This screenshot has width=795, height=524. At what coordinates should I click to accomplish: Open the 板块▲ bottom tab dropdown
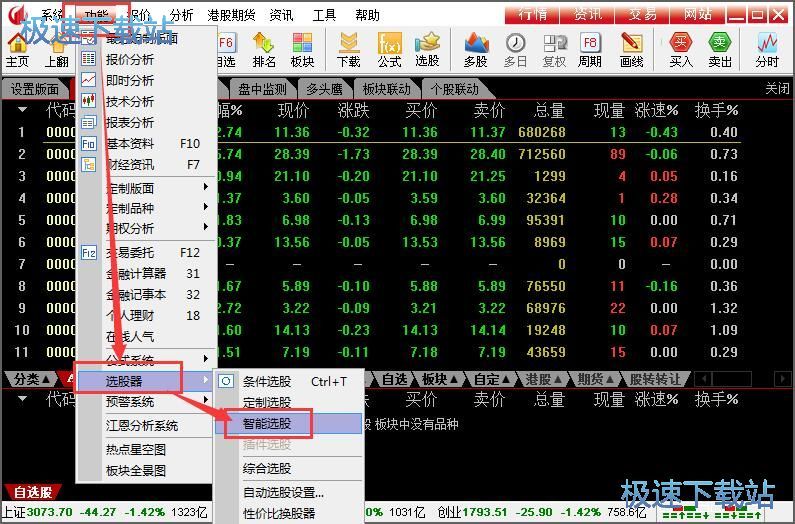click(440, 379)
